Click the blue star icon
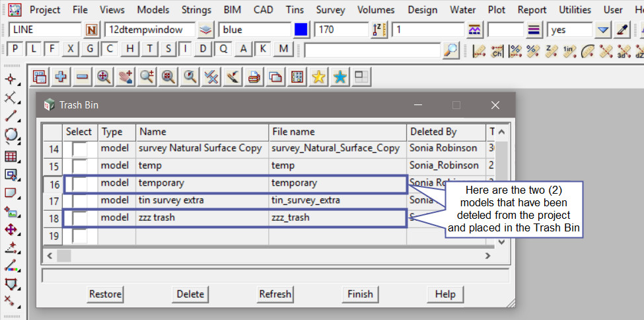 tap(340, 77)
